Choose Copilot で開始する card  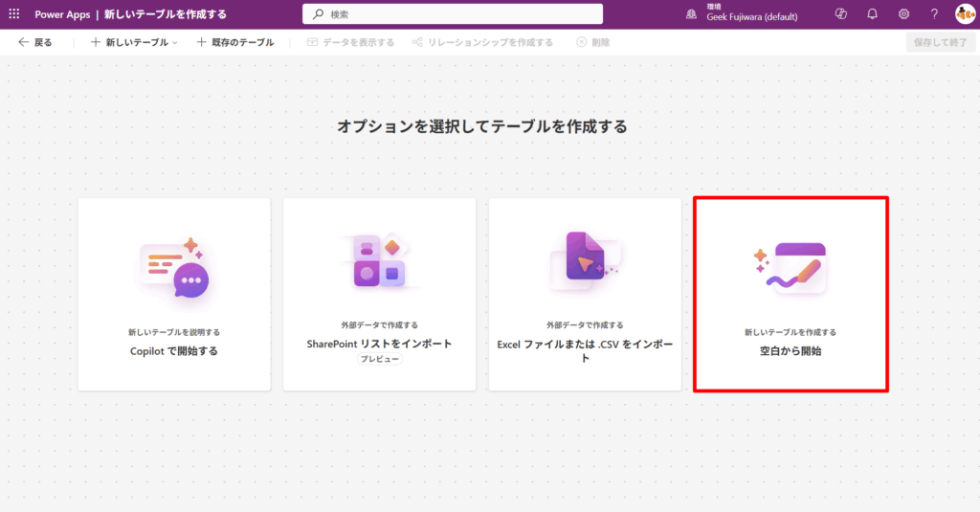pos(174,295)
